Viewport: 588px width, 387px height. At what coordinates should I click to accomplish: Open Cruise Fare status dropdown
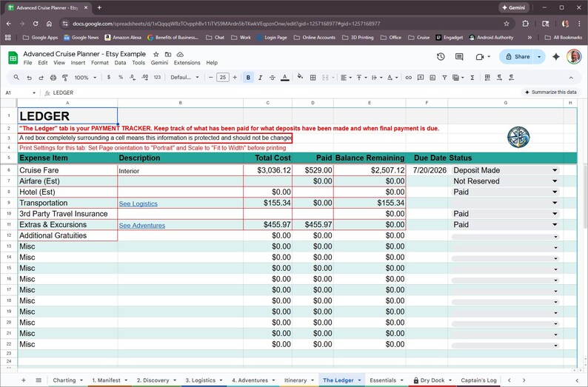pyautogui.click(x=555, y=170)
